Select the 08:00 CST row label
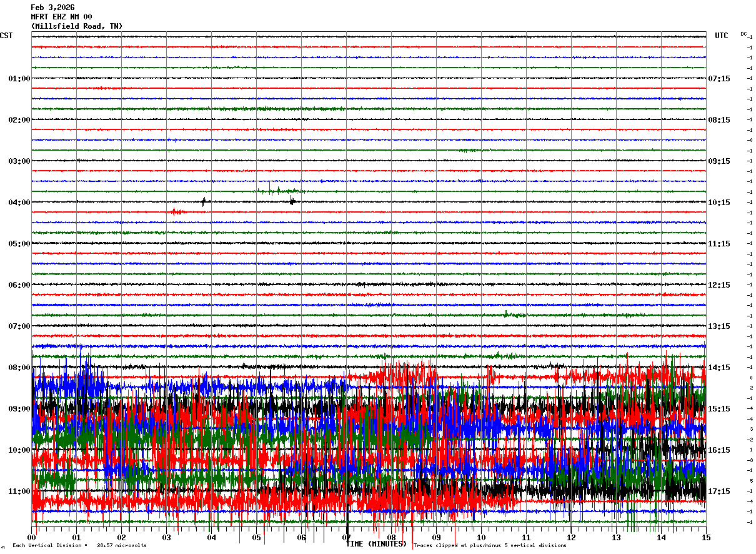 tap(19, 368)
